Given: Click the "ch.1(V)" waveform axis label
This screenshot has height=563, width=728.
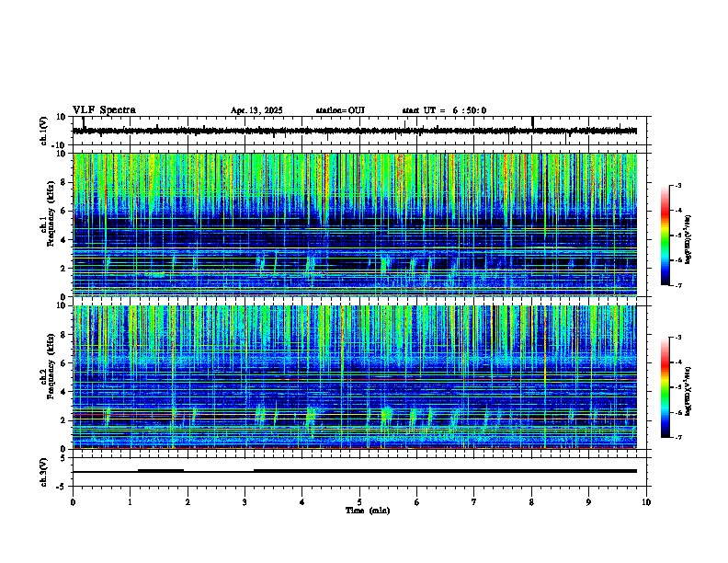Looking at the screenshot, I should [44, 131].
